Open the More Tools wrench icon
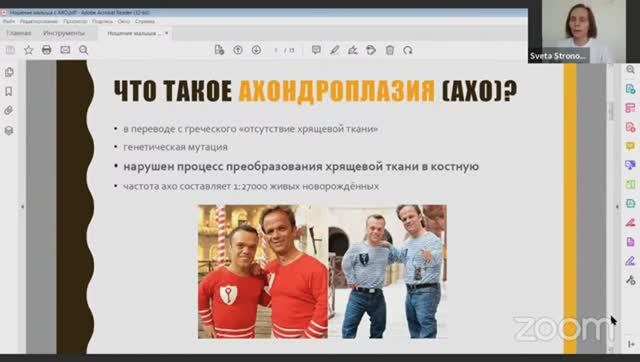The height and width of the screenshot is (362, 640). (630, 280)
